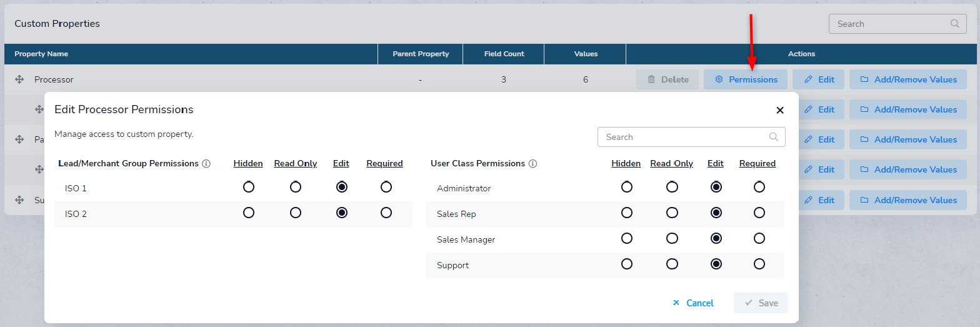The height and width of the screenshot is (327, 980).
Task: Set ISO 1 to Hidden
Action: 249,187
